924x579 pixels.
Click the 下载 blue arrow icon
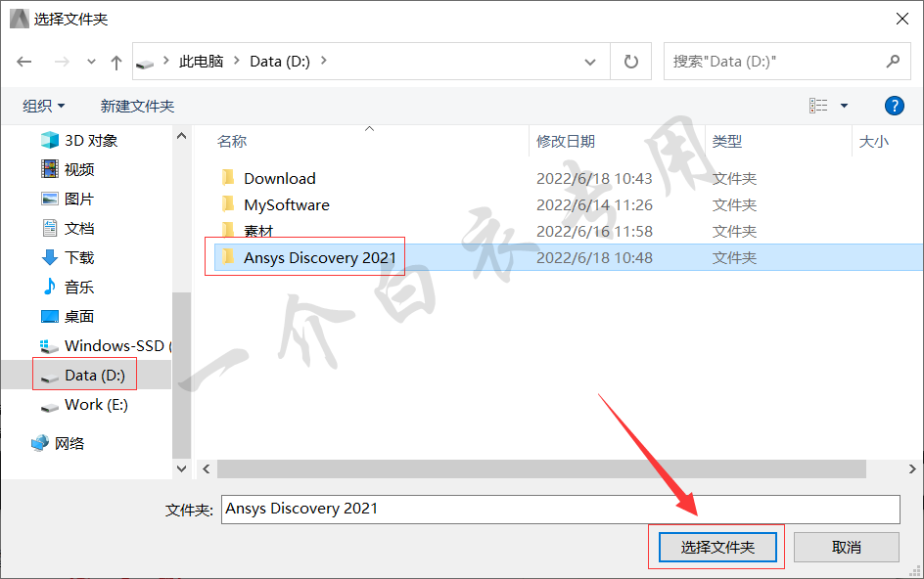(50, 257)
